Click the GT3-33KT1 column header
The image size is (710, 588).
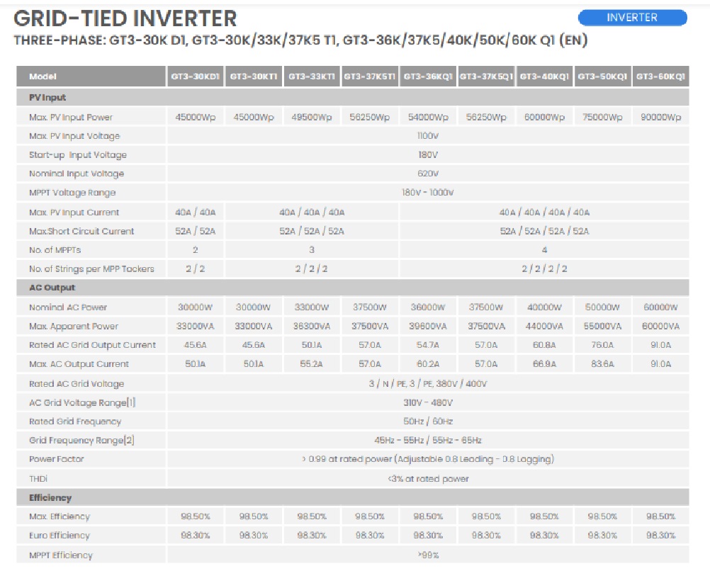click(312, 77)
